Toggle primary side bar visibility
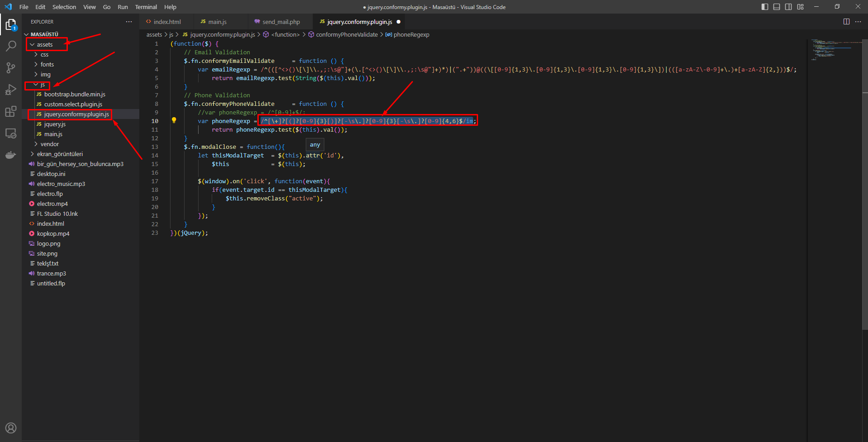 765,7
